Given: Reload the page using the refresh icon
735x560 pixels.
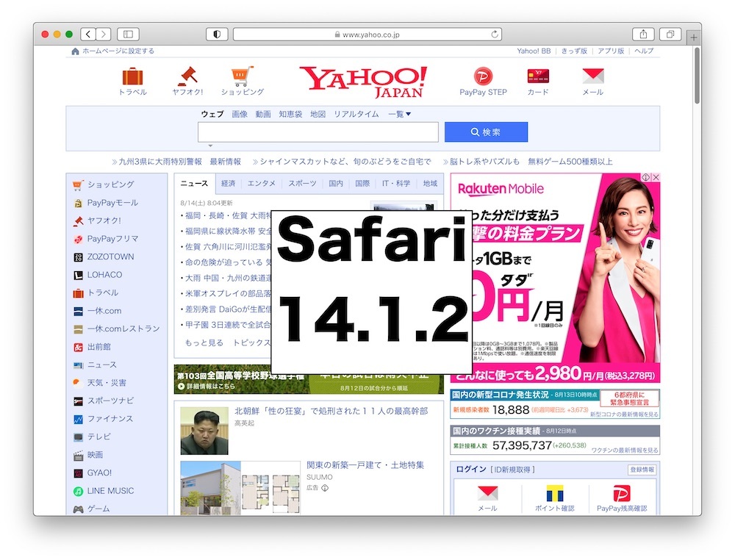Looking at the screenshot, I should (x=495, y=35).
